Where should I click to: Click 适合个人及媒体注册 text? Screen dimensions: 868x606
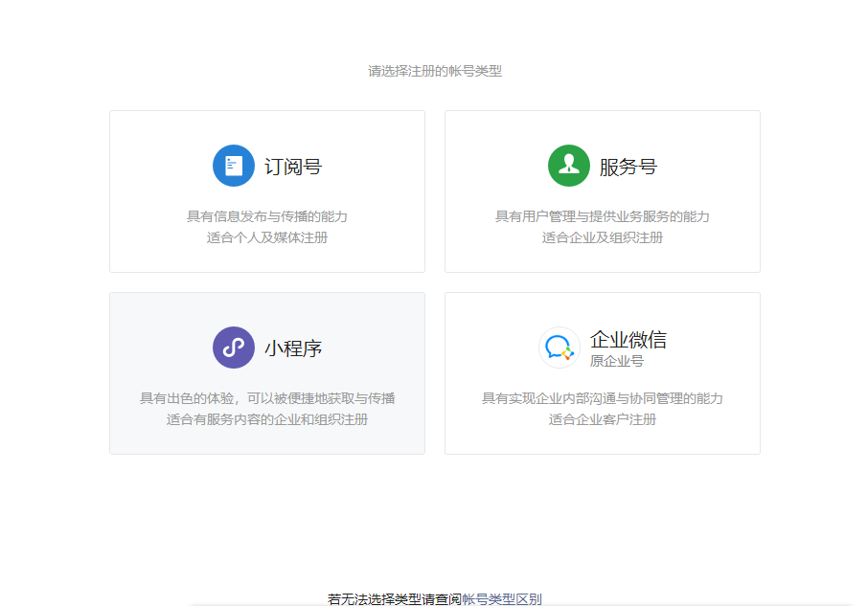click(267, 237)
